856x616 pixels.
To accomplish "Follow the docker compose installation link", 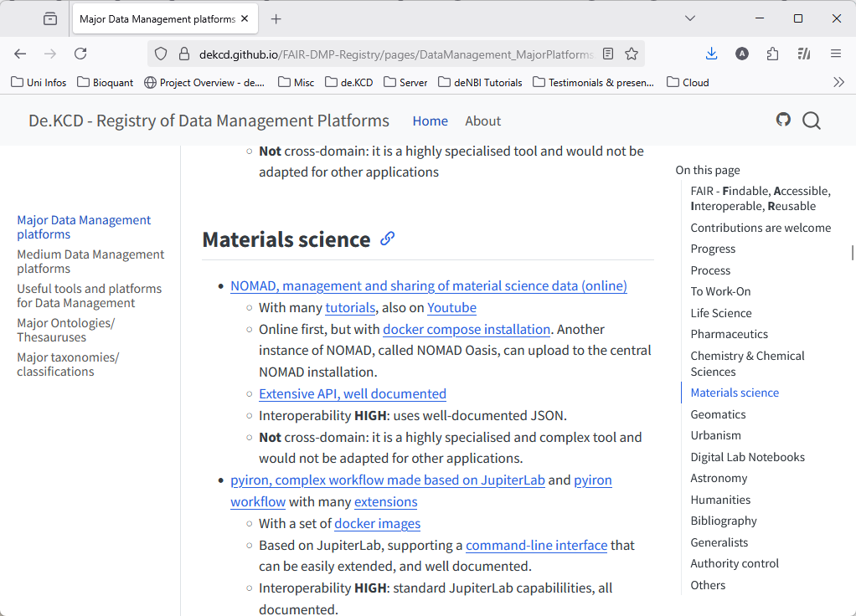I will 466,329.
